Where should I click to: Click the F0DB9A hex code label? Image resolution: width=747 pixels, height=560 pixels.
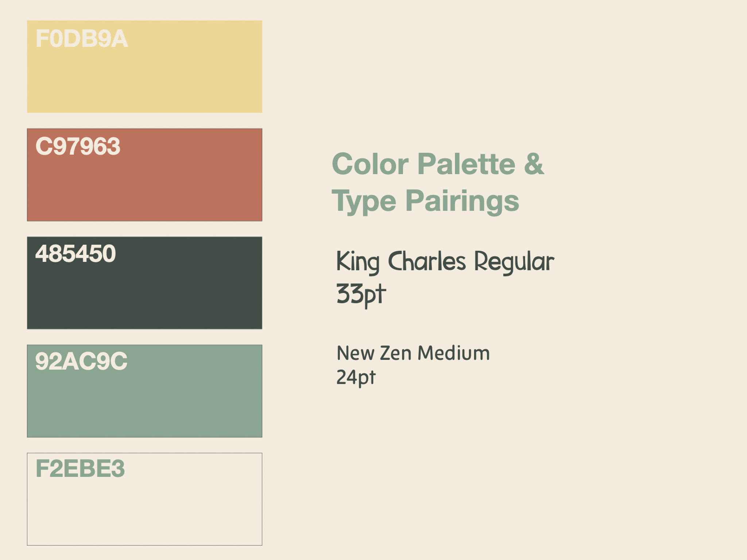point(82,39)
